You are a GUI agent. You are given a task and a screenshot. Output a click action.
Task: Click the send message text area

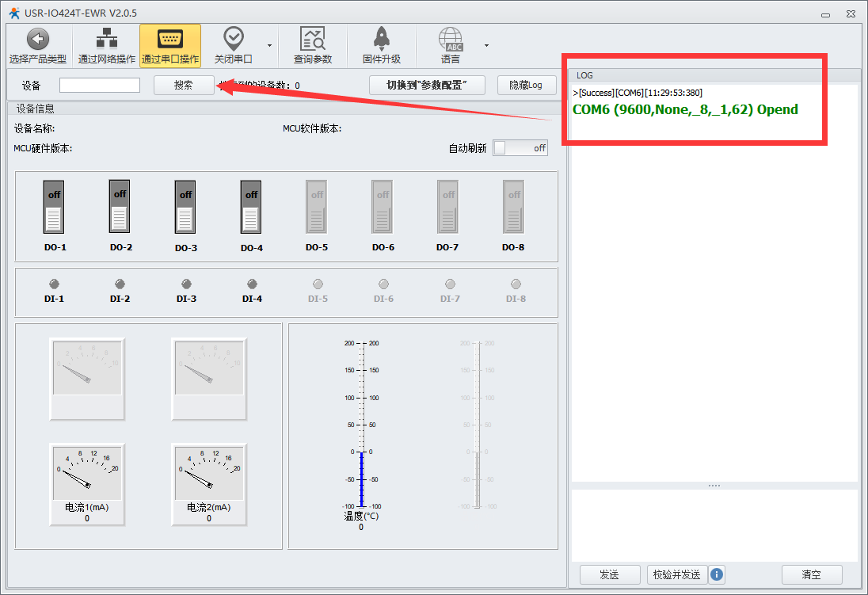pyautogui.click(x=714, y=525)
